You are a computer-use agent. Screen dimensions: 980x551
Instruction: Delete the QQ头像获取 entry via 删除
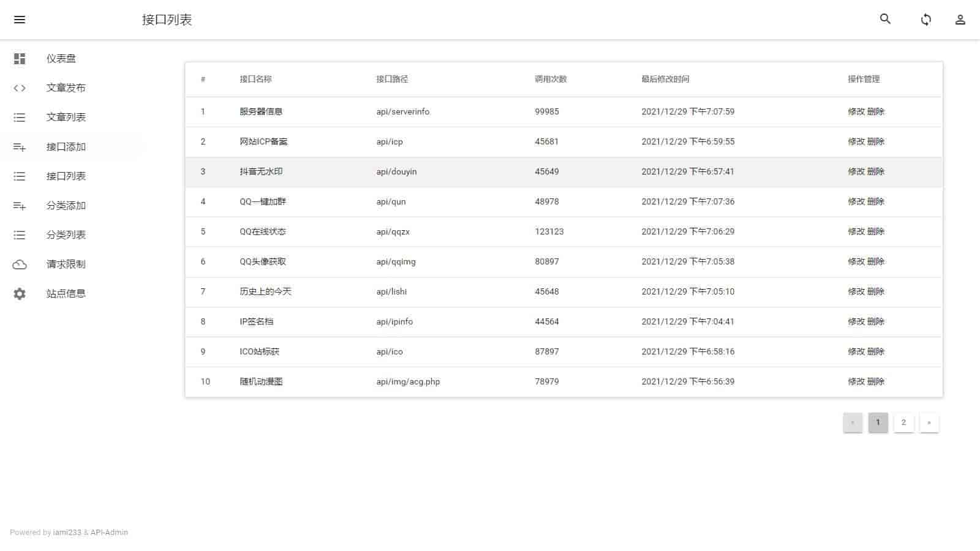click(x=876, y=261)
